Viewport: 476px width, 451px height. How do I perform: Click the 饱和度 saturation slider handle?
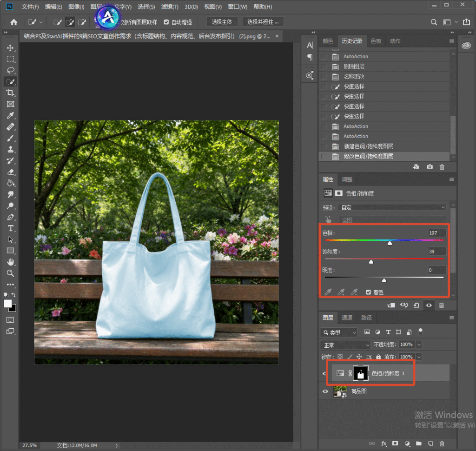click(x=371, y=261)
